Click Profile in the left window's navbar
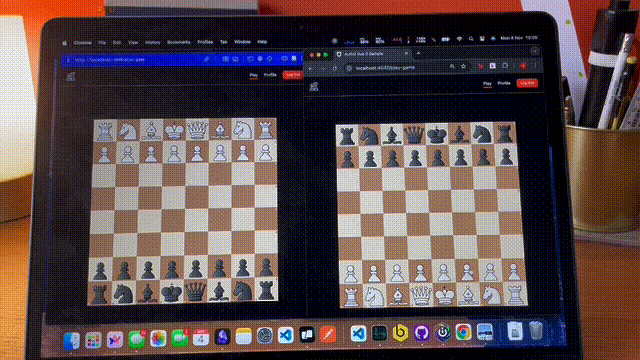The width and height of the screenshot is (640, 360). click(x=270, y=75)
